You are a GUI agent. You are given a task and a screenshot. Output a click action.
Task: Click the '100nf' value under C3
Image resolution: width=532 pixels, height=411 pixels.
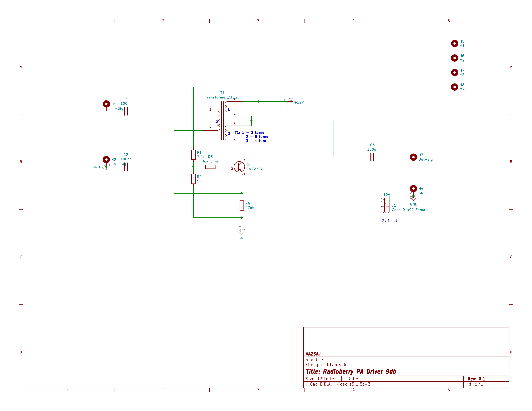pos(372,150)
